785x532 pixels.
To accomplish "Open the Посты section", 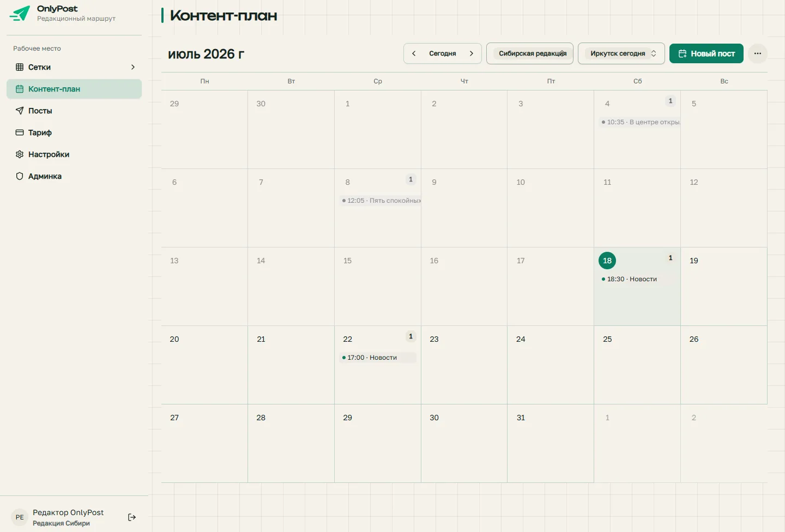I will coord(74,111).
